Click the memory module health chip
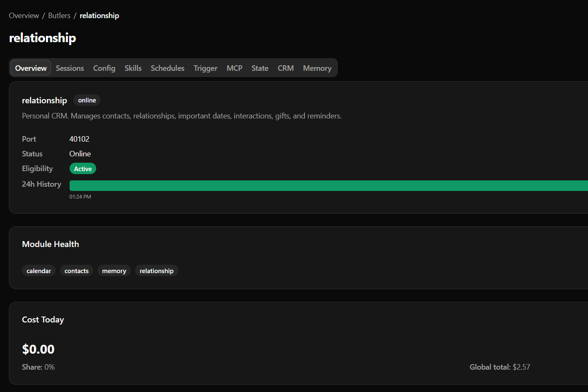The height and width of the screenshot is (392, 588). (114, 270)
